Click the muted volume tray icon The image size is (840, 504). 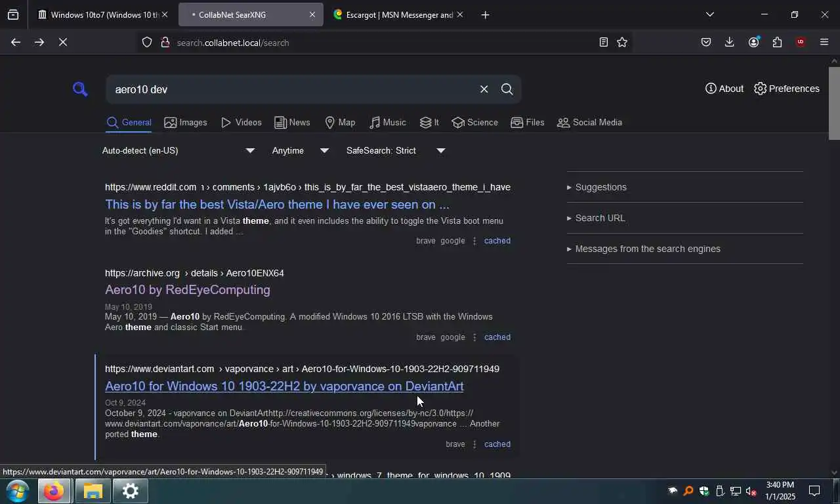click(751, 491)
